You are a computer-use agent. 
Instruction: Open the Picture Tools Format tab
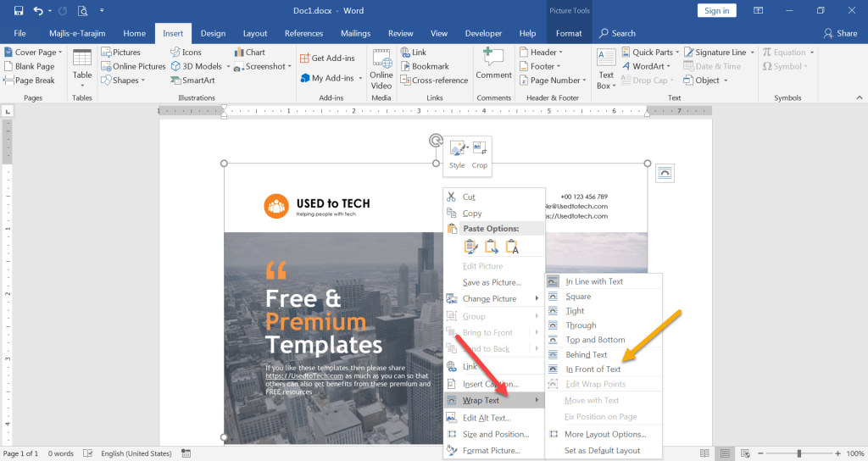coord(569,33)
